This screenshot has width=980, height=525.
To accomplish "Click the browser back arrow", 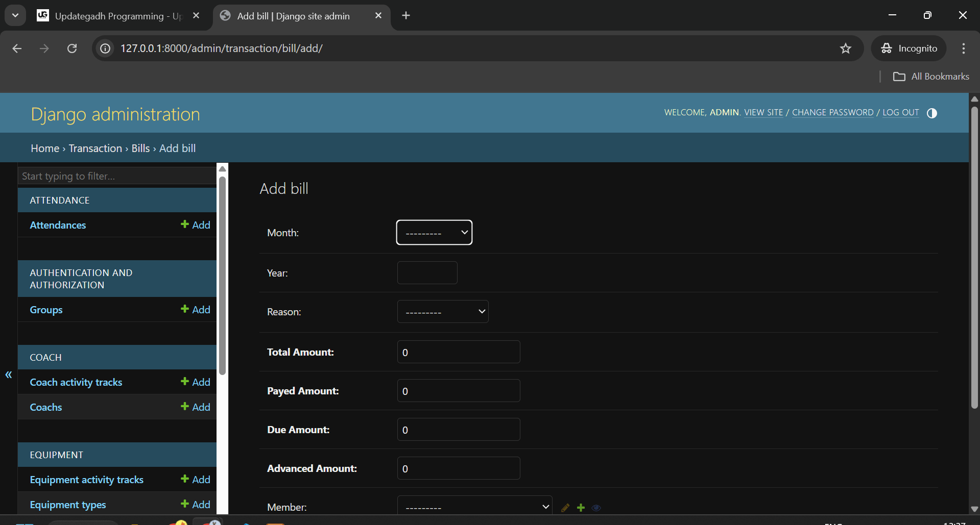I will click(17, 48).
